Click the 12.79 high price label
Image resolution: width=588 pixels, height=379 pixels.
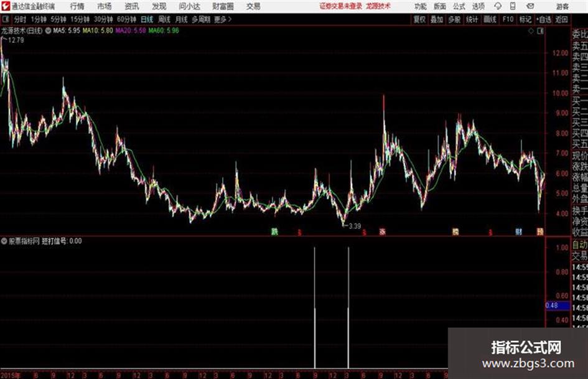[x=16, y=40]
